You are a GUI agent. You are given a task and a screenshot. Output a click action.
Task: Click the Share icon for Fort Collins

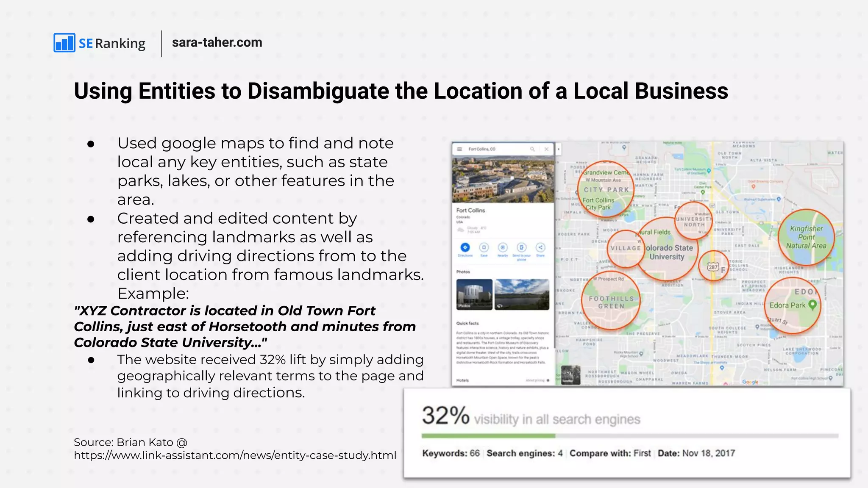point(540,248)
